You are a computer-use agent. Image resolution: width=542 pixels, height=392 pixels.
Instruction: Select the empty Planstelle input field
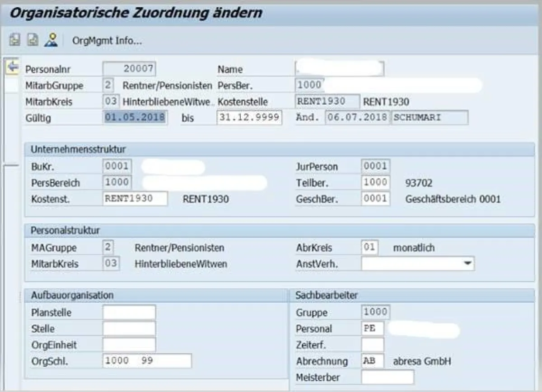129,312
